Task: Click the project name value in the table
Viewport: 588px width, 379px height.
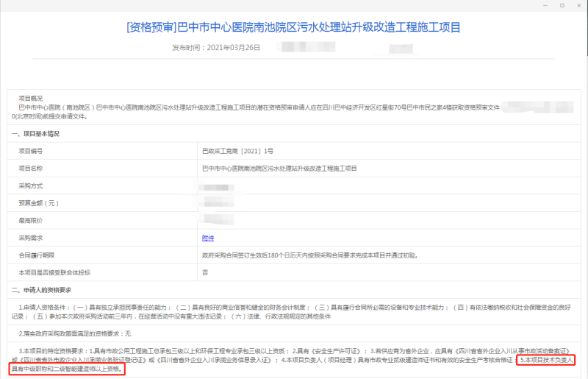Action: (279, 169)
